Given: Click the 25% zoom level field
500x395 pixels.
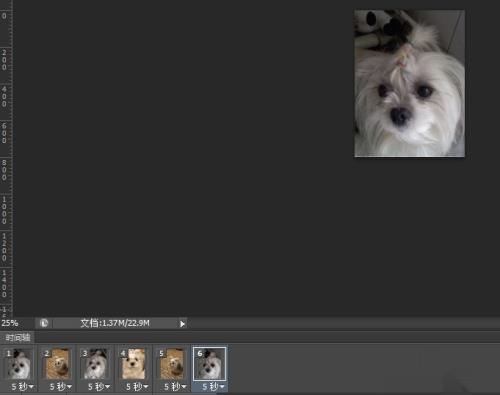Looking at the screenshot, I should pyautogui.click(x=10, y=323).
